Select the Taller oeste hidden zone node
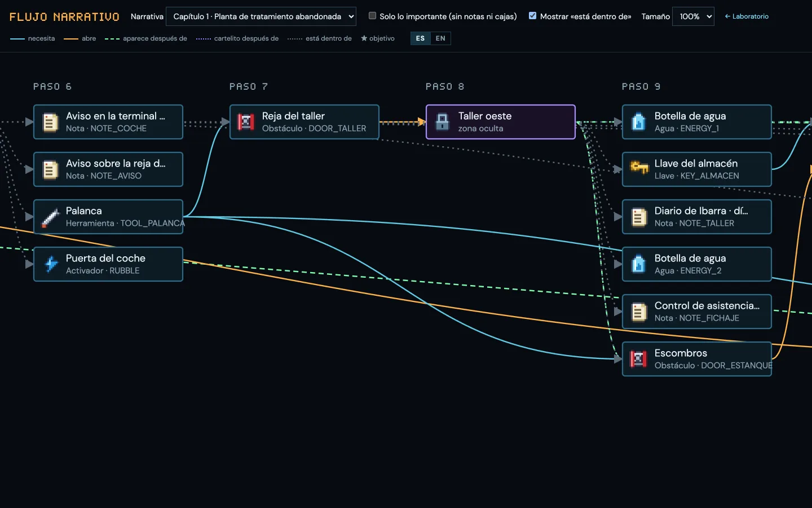812x508 pixels. point(501,122)
